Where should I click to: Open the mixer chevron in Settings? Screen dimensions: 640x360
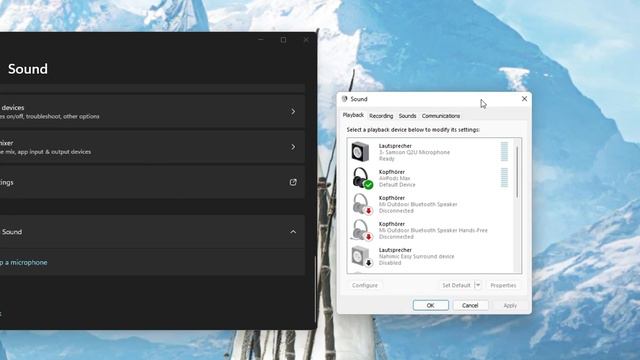point(293,147)
